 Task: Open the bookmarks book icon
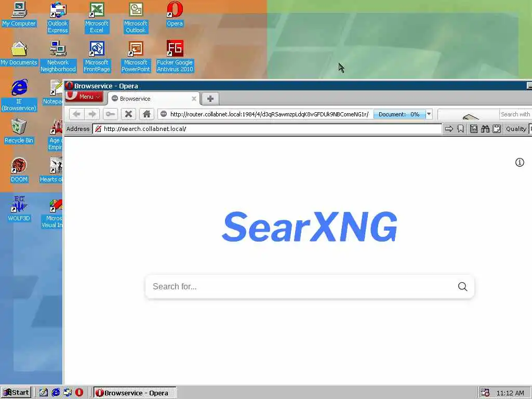[474, 129]
